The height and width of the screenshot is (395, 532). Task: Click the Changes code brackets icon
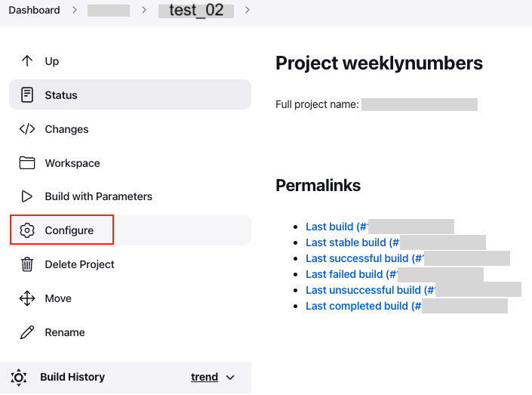tap(27, 129)
